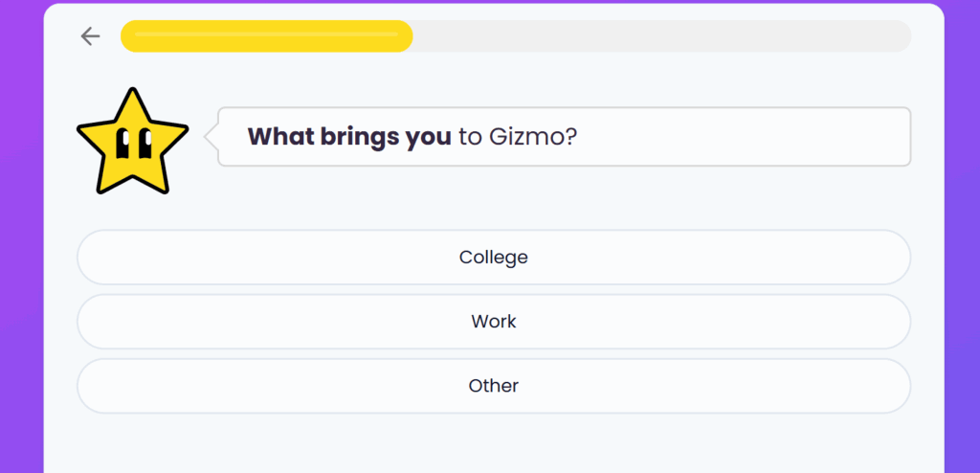This screenshot has width=980, height=473.
Task: Click the word "Gizmo?" in the question
Action: (x=533, y=137)
